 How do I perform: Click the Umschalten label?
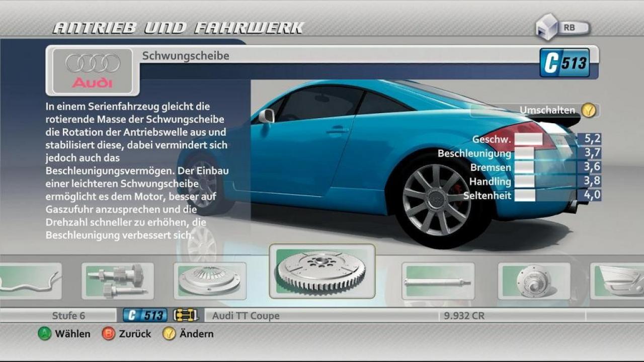point(547,110)
